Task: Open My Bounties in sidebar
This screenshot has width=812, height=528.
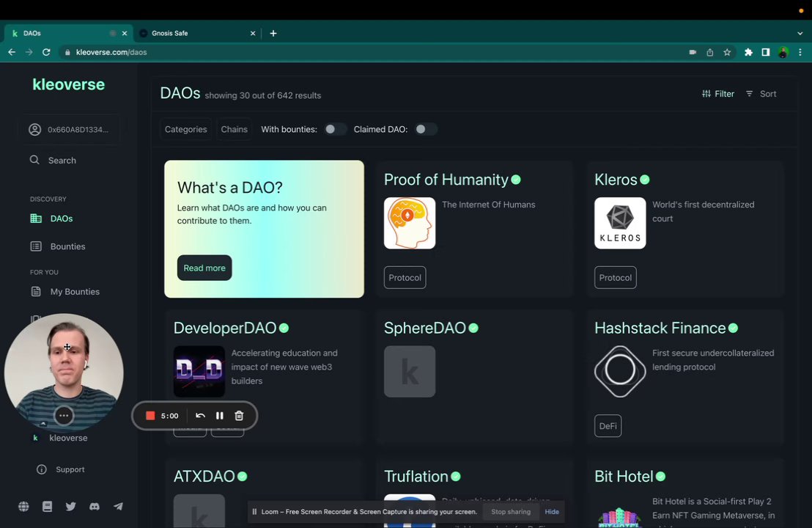Action: click(64, 292)
